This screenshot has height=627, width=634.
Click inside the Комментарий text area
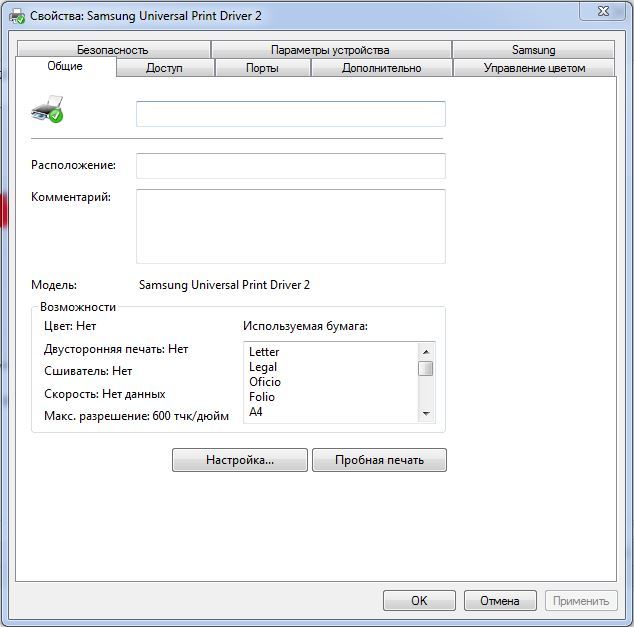point(290,226)
